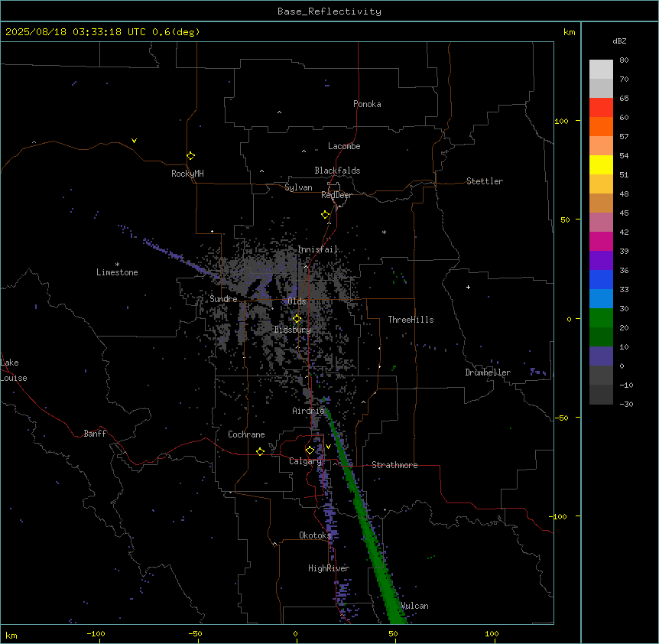Click the Sundre city label
Viewport: 659px width, 644px height.
(x=223, y=299)
